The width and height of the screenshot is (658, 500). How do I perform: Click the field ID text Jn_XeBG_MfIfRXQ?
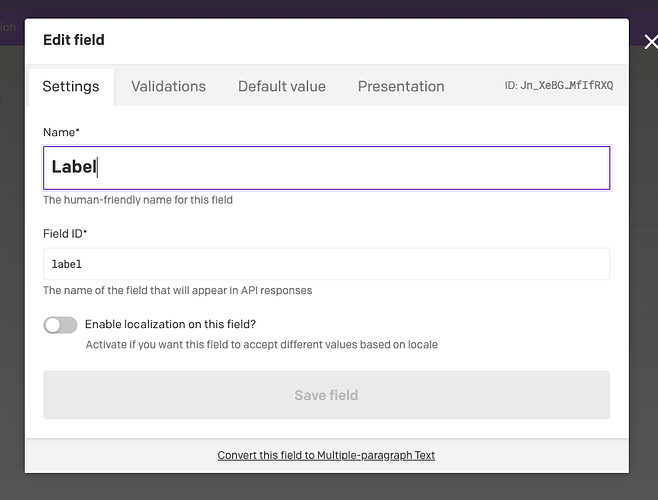coord(559,86)
